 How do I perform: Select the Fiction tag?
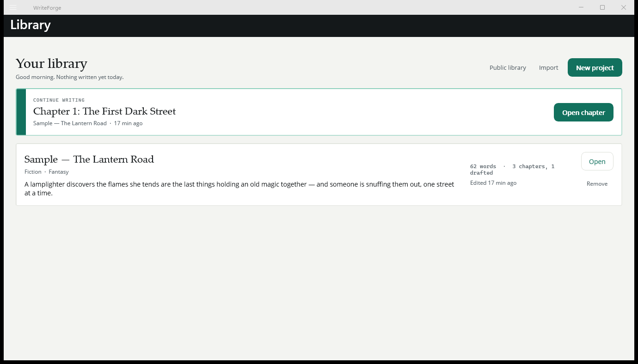(33, 172)
